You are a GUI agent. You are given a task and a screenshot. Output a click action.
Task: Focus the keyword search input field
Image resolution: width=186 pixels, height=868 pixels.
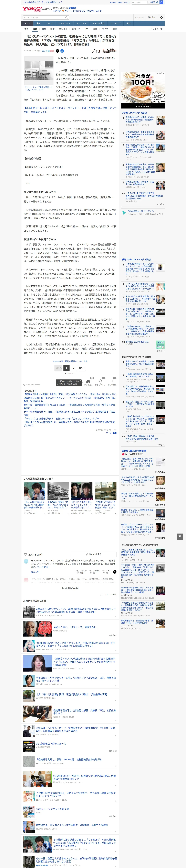pyautogui.click(x=44, y=18)
